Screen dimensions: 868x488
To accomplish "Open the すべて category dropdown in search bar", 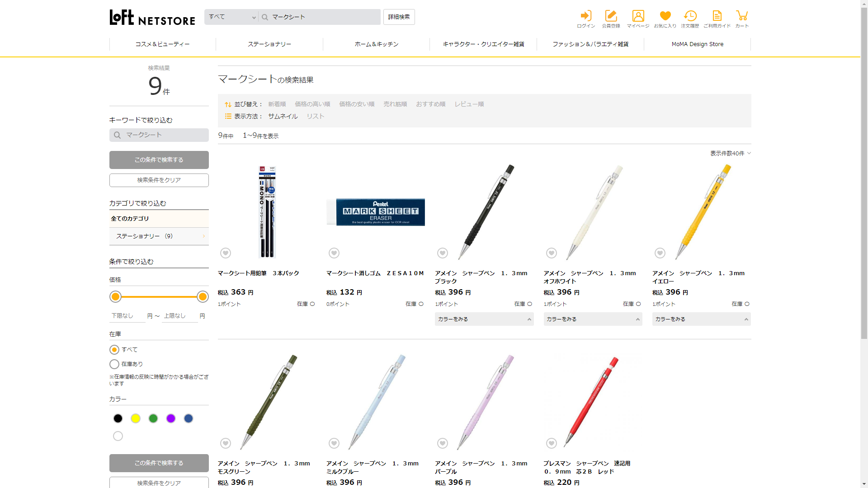I will pyautogui.click(x=231, y=17).
